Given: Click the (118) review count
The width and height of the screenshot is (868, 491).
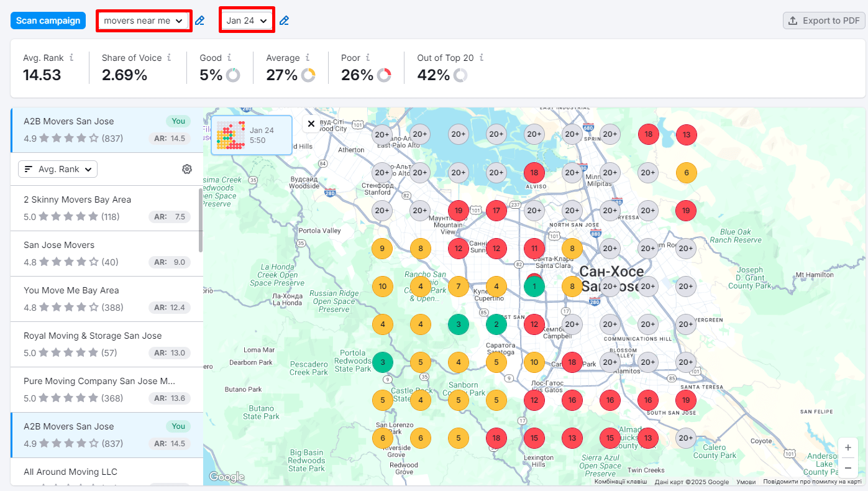Looking at the screenshot, I should [111, 217].
